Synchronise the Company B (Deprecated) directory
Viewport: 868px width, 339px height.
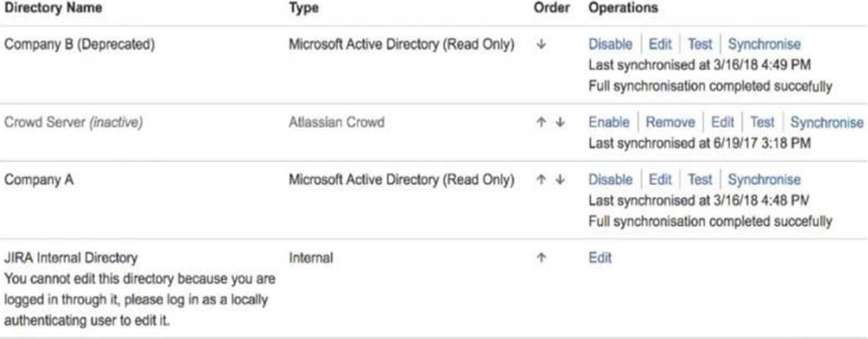click(x=764, y=44)
